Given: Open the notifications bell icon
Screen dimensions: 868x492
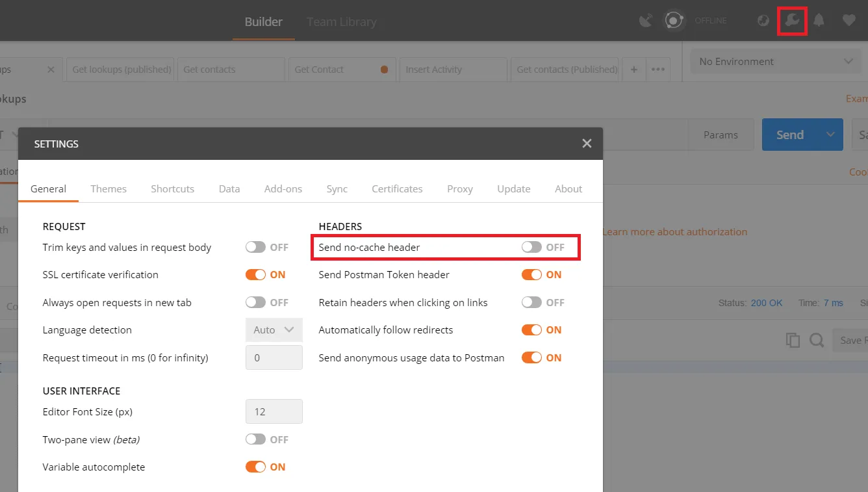Looking at the screenshot, I should coord(819,20).
